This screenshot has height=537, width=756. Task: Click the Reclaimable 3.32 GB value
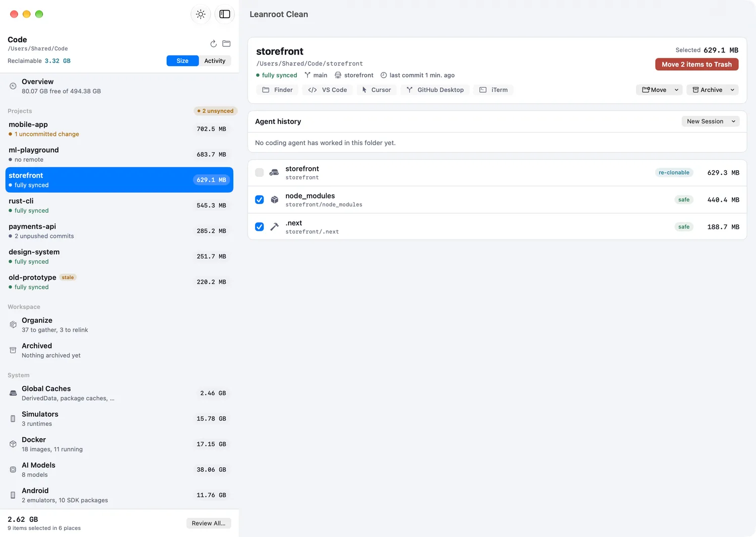(57, 61)
